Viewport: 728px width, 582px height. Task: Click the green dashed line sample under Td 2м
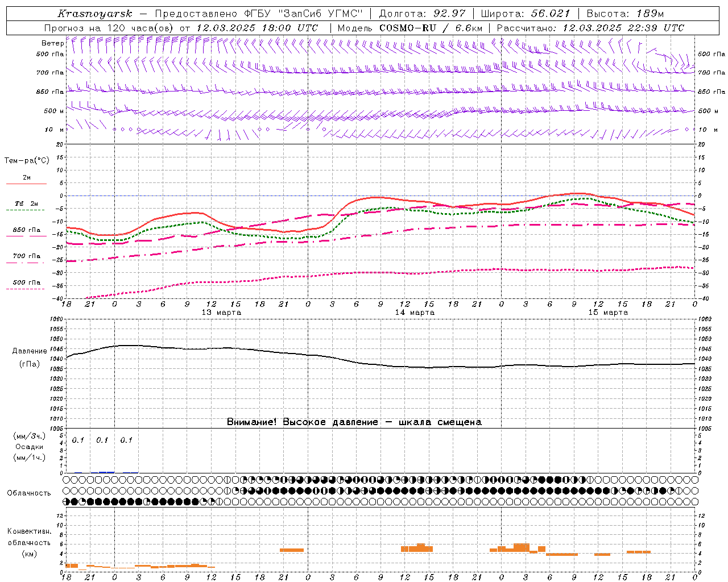(x=25, y=210)
